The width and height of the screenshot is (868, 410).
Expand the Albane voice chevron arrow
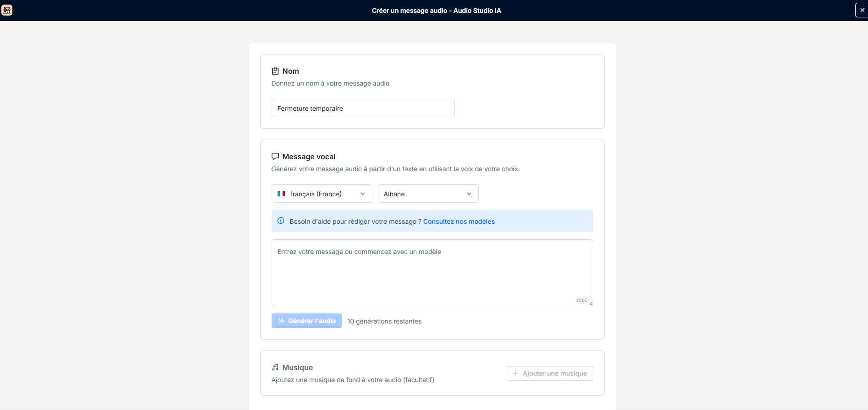click(469, 194)
